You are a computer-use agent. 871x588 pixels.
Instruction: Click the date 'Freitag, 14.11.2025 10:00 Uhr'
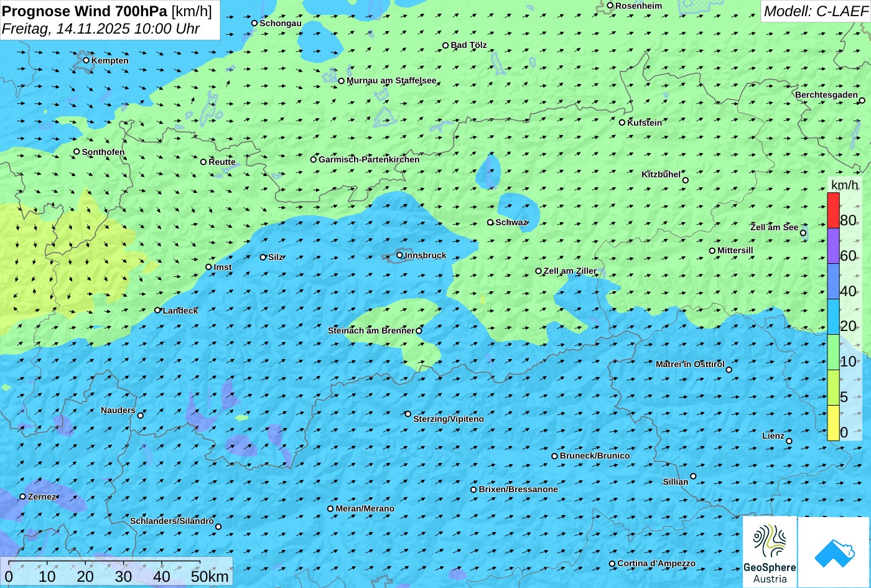(101, 29)
